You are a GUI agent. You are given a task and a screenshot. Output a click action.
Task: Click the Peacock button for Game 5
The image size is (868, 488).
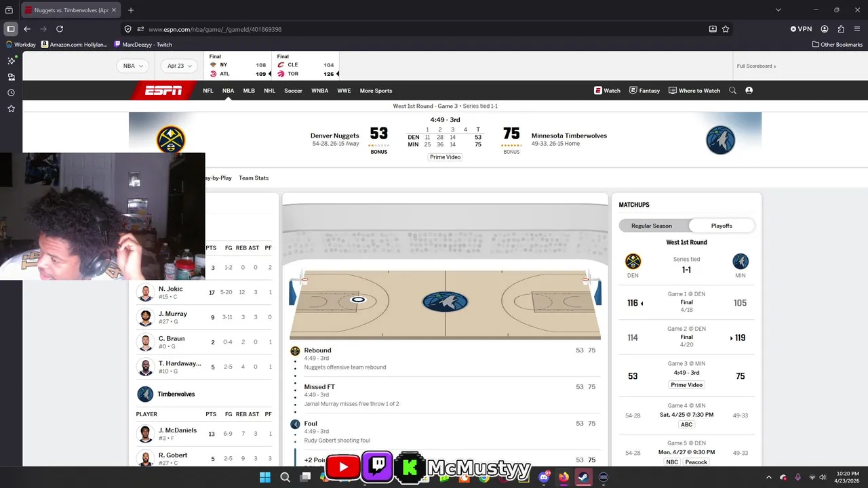point(696,462)
